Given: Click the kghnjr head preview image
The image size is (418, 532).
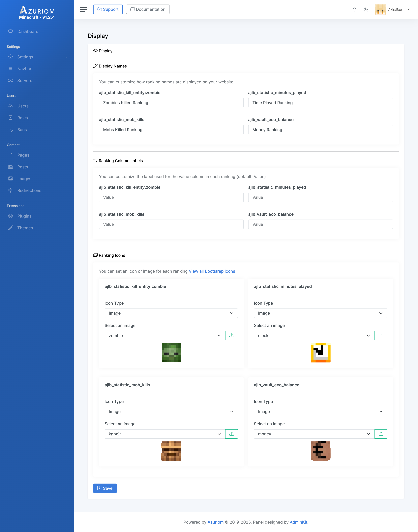Looking at the screenshot, I should pos(171,451).
